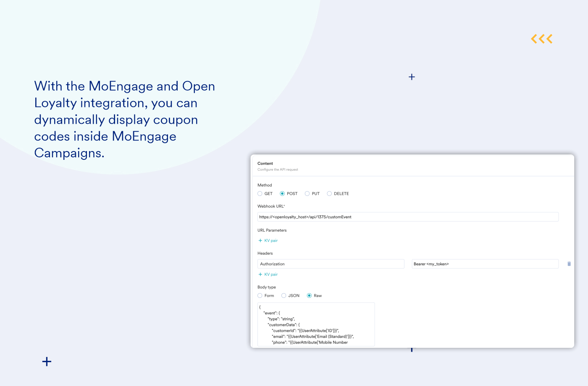Click the "Headers" label
588x386 pixels.
coord(265,253)
